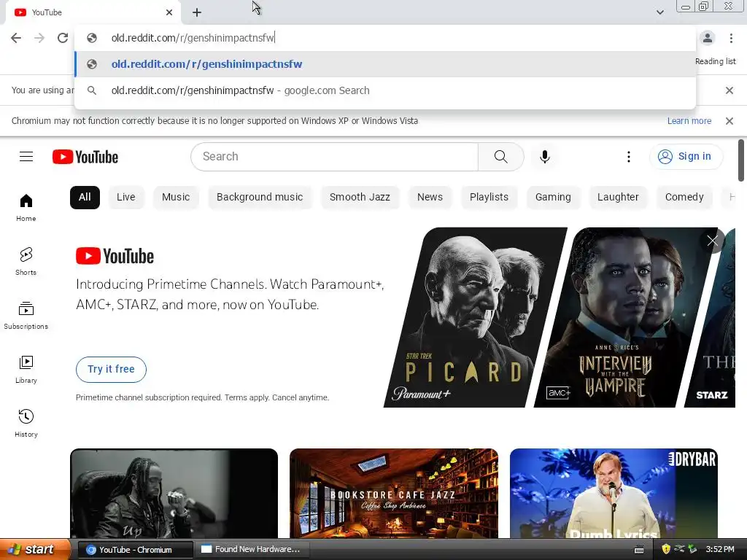Open the Star Trek Picard poster

475,317
